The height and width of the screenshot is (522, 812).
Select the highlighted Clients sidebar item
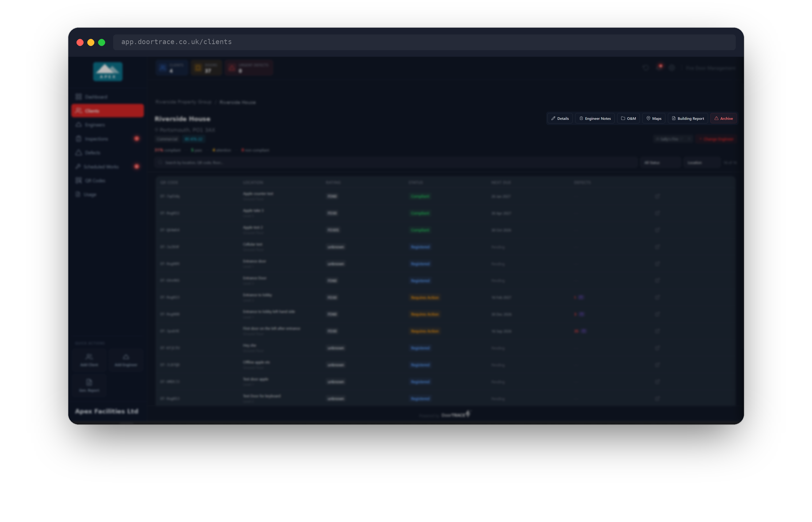coord(107,111)
